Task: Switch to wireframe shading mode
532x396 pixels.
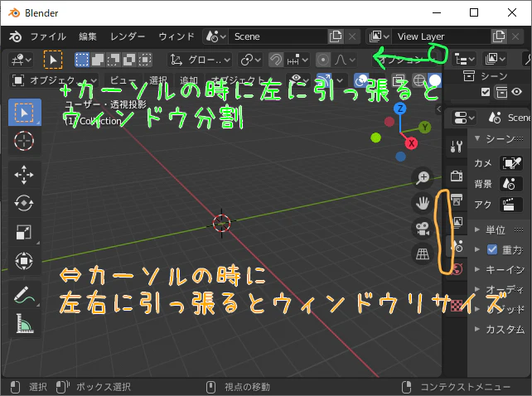Action: [419, 80]
